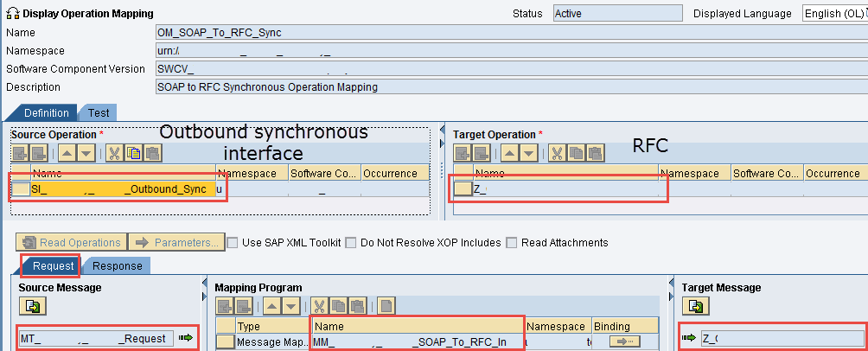Open the Parameters... dialog button

click(177, 242)
